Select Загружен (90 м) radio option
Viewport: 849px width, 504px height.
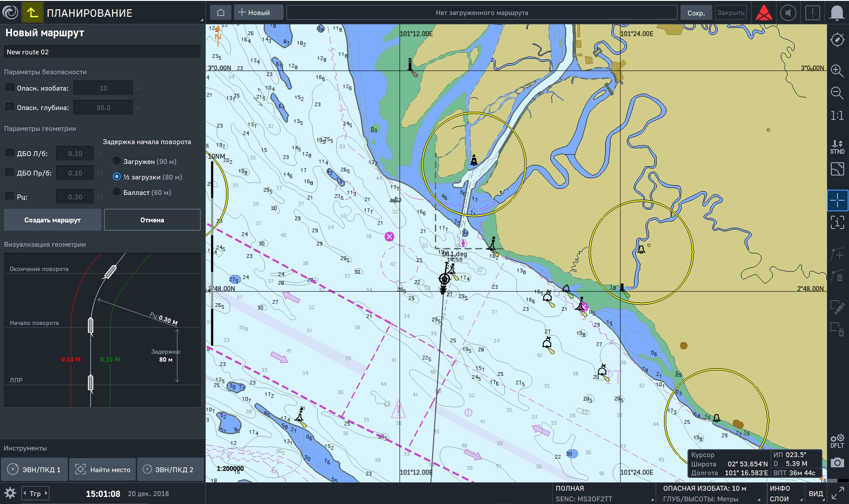[117, 161]
